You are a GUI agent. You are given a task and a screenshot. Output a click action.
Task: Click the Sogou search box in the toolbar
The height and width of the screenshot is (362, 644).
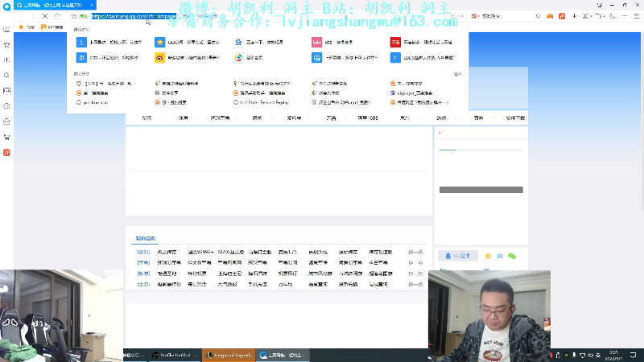pyautogui.click(x=507, y=16)
